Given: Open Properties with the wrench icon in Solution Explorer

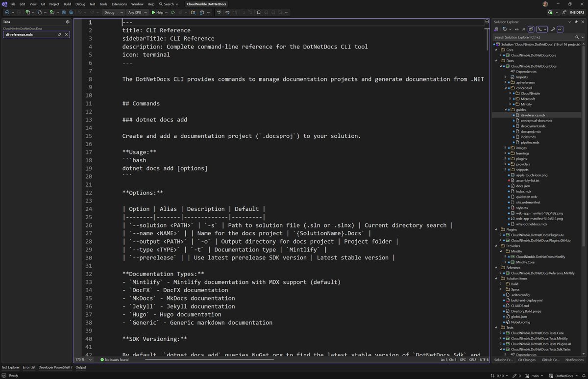Looking at the screenshot, I should pos(553,29).
